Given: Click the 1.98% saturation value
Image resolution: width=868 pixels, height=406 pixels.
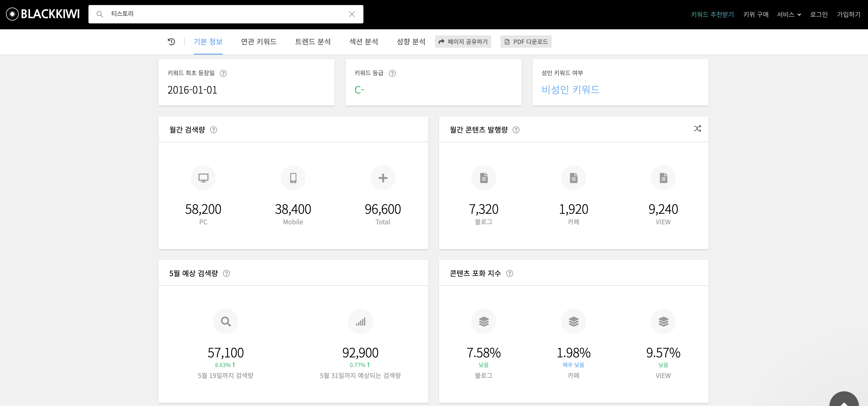Looking at the screenshot, I should [574, 353].
